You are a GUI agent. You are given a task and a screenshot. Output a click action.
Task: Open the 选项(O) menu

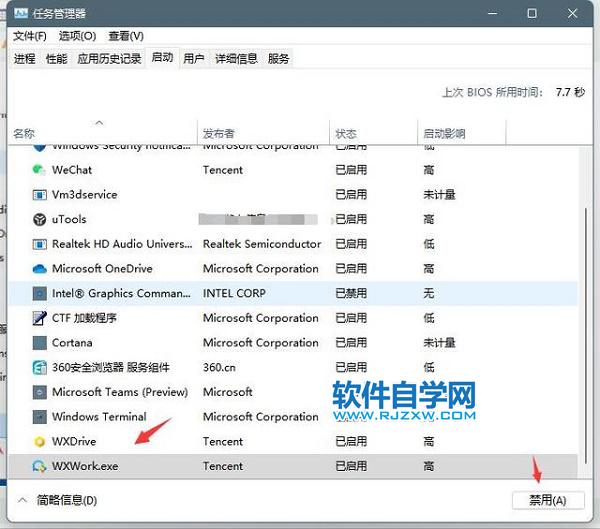(77, 36)
